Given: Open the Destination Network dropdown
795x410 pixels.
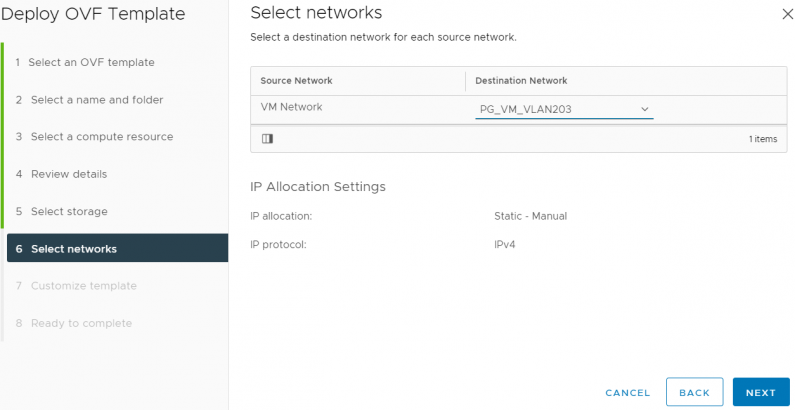Looking at the screenshot, I should (563, 109).
